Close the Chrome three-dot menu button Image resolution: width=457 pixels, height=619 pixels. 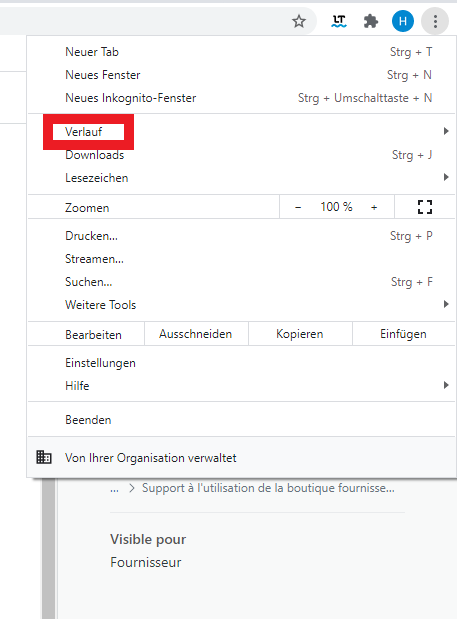[435, 21]
